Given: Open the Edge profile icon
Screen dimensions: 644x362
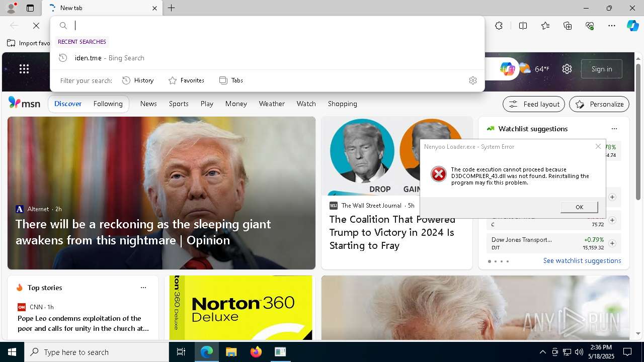Looking at the screenshot, I should coord(11,8).
